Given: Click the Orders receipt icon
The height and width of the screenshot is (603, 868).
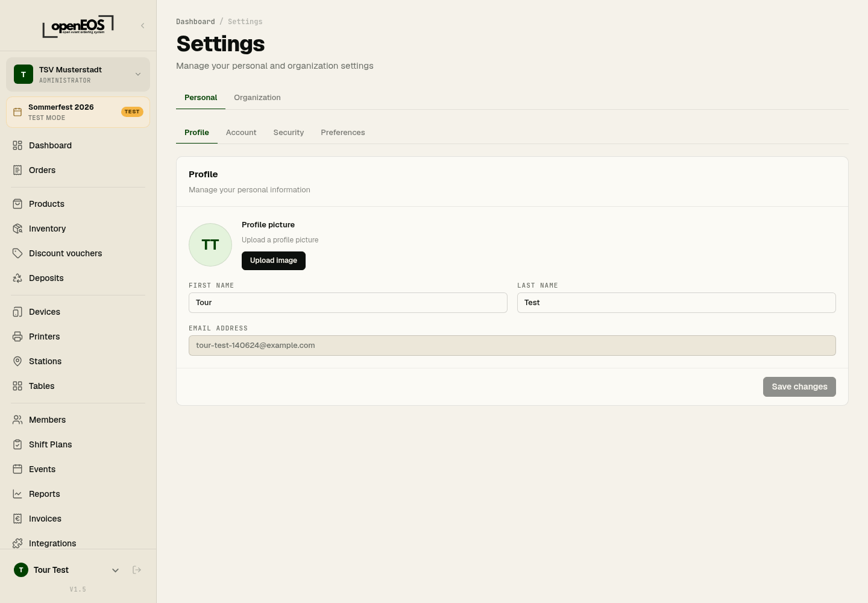Looking at the screenshot, I should [17, 170].
